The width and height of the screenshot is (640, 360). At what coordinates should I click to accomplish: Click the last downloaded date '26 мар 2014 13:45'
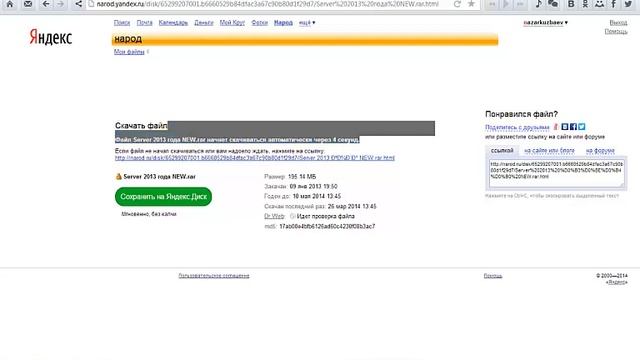point(352,207)
